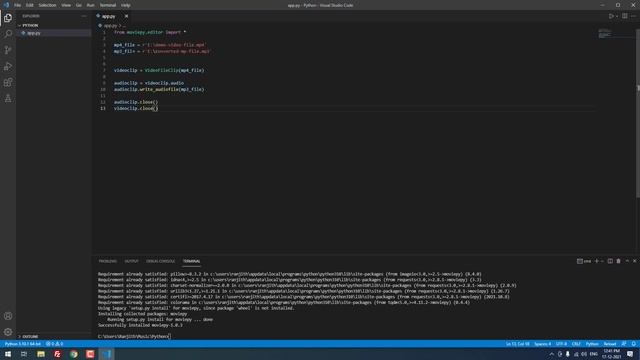
Task: Click the Ln 13, Col 18 cursor indicator
Action: pyautogui.click(x=518, y=344)
